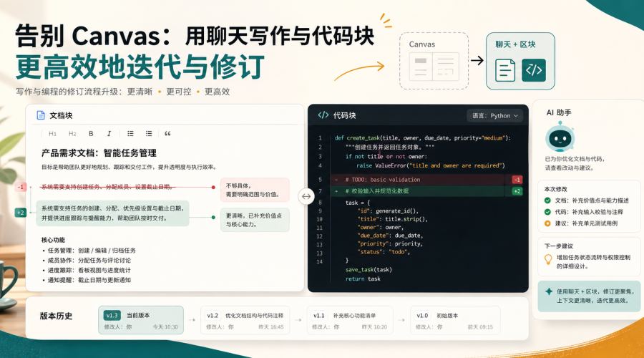The image size is (644, 358).
Task: Click the document page icon in 聊天 + 区块 card
Action: pyautogui.click(x=505, y=70)
